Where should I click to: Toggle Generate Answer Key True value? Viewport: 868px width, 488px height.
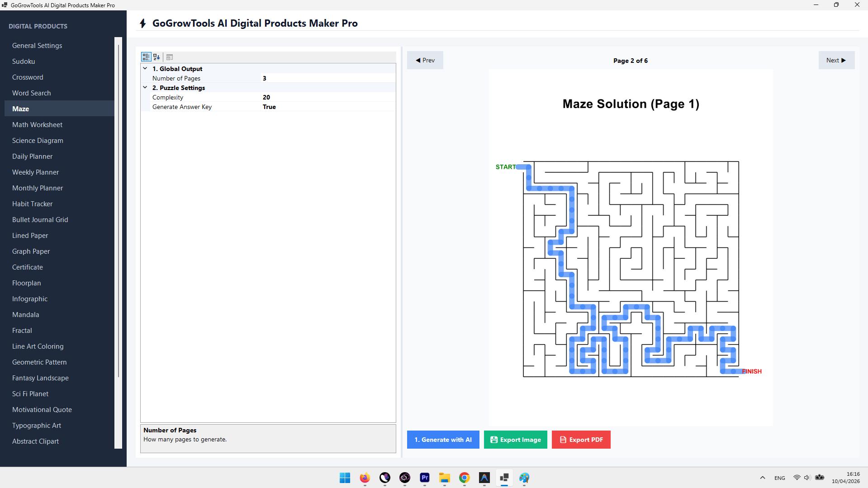[328, 107]
